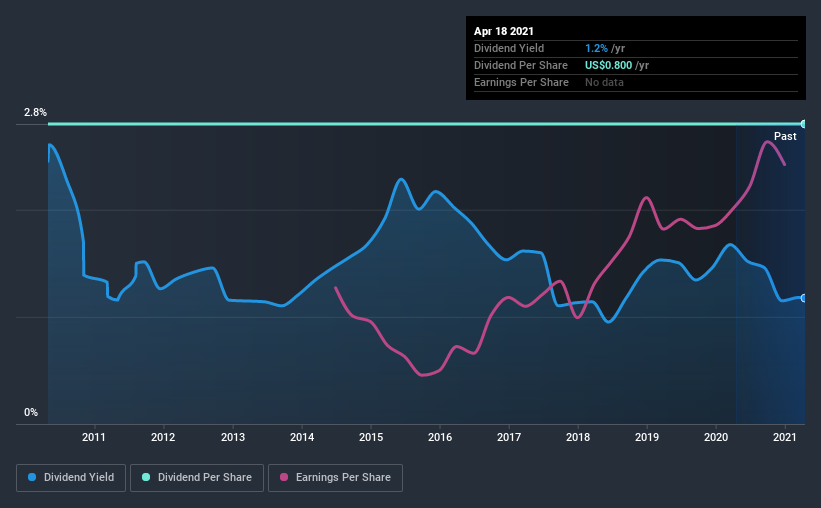Click the 1.2% Dividend Yield tooltip value
Image resolution: width=821 pixels, height=508 pixels.
pos(596,48)
